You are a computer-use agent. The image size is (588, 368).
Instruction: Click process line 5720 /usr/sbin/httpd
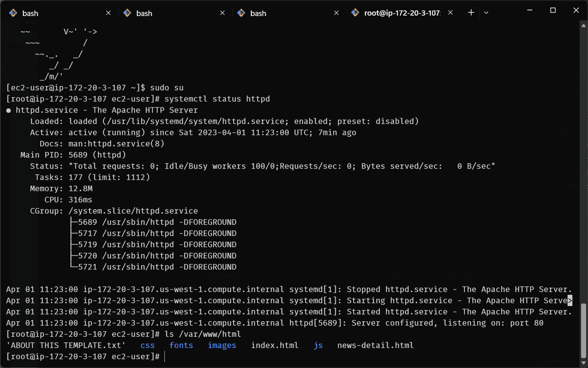click(153, 255)
